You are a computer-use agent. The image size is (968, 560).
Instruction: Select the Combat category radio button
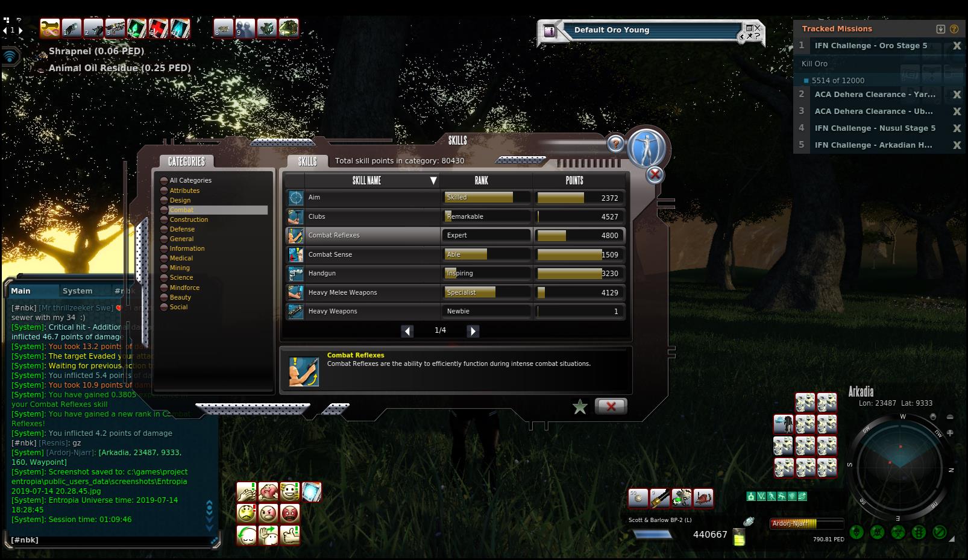pos(164,210)
